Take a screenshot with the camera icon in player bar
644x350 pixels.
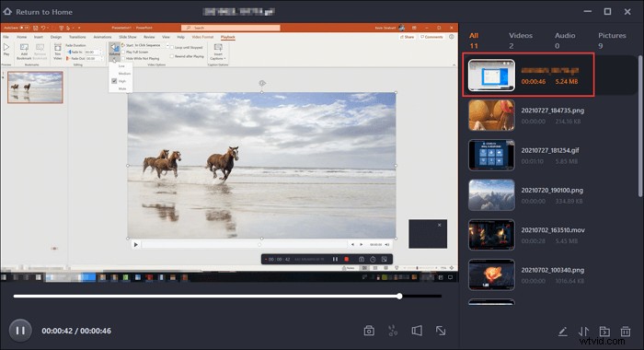pos(369,331)
